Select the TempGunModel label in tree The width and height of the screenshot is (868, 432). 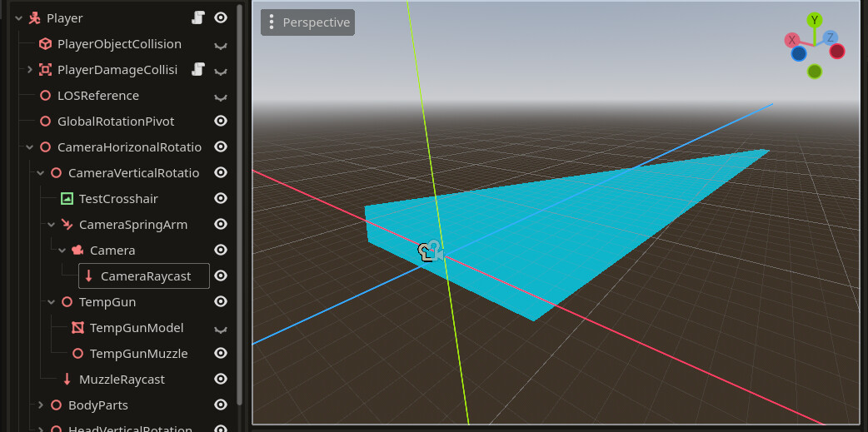[137, 328]
